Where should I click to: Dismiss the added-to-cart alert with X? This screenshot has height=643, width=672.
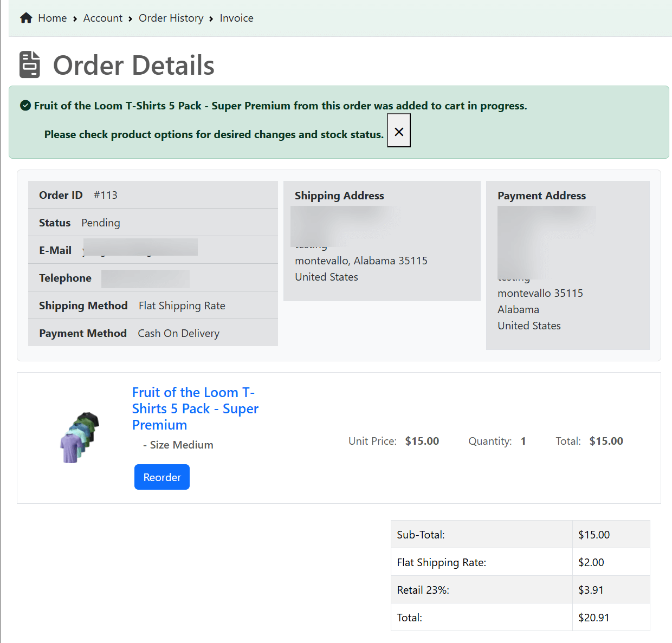pos(399,131)
